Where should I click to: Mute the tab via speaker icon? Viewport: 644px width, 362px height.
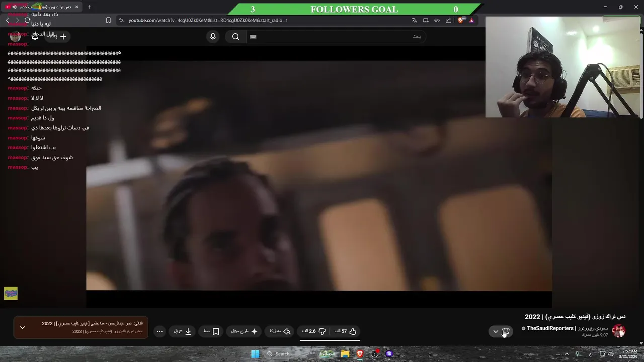[x=14, y=7]
